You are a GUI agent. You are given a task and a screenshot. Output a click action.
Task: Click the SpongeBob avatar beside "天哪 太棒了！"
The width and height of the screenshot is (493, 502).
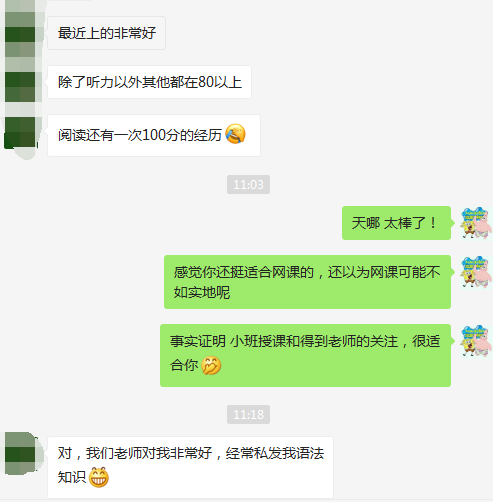point(476,223)
